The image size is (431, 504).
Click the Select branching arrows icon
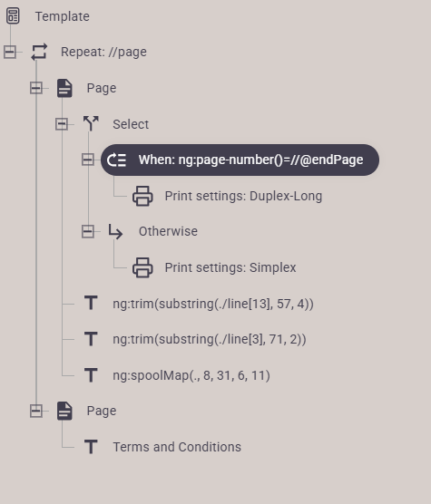(x=91, y=124)
